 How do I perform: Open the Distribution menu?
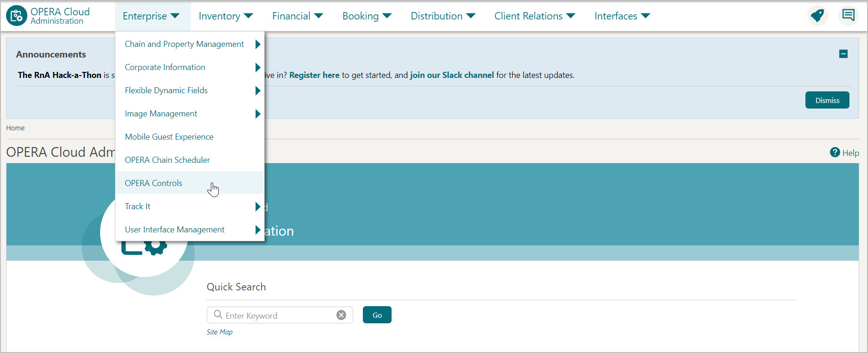[443, 16]
